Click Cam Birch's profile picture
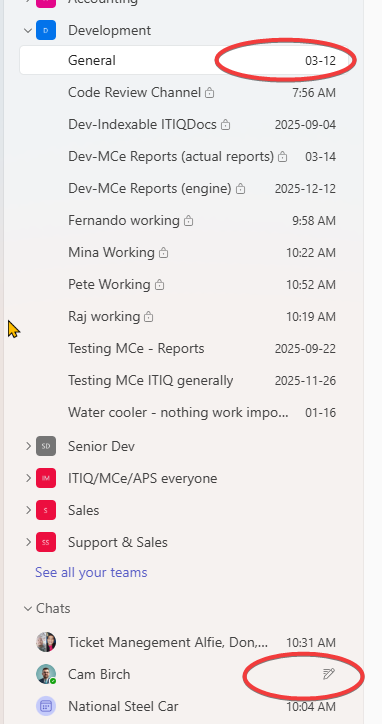 pos(46,674)
